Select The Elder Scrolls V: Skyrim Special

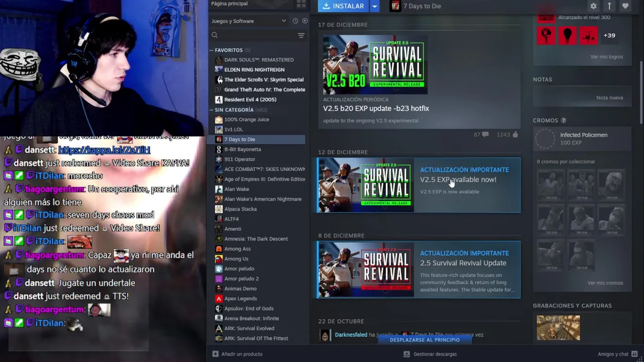[264, 80]
